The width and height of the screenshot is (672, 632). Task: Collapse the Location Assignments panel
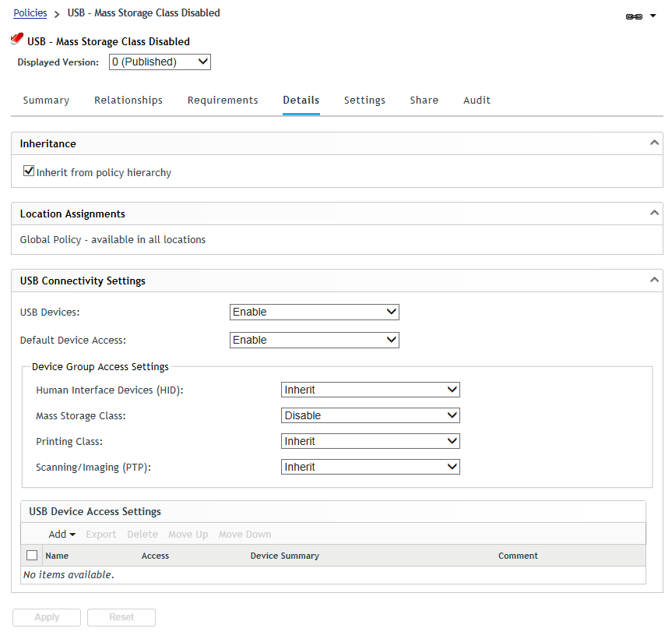[654, 213]
